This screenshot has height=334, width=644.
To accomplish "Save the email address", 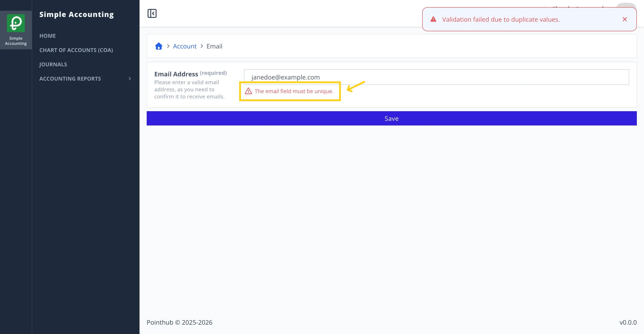I will tap(392, 118).
